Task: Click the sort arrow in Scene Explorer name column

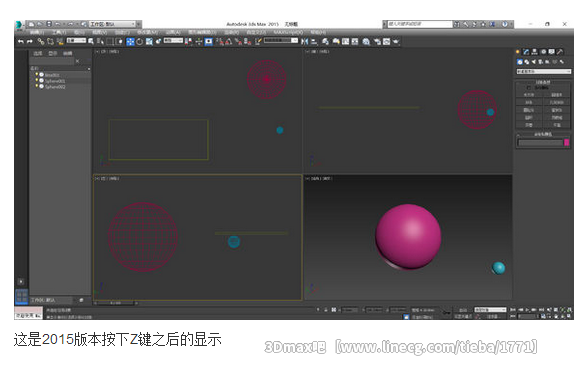Action: (x=89, y=69)
